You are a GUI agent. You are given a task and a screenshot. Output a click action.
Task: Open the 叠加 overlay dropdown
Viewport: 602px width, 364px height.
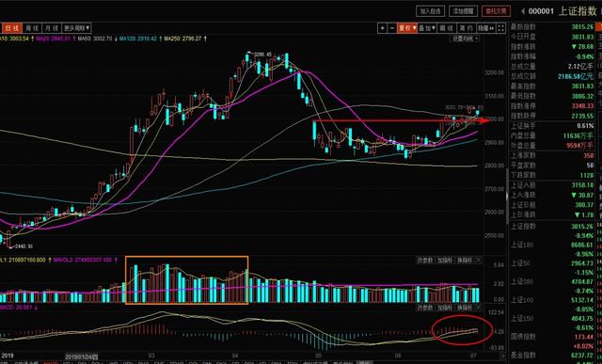427,28
